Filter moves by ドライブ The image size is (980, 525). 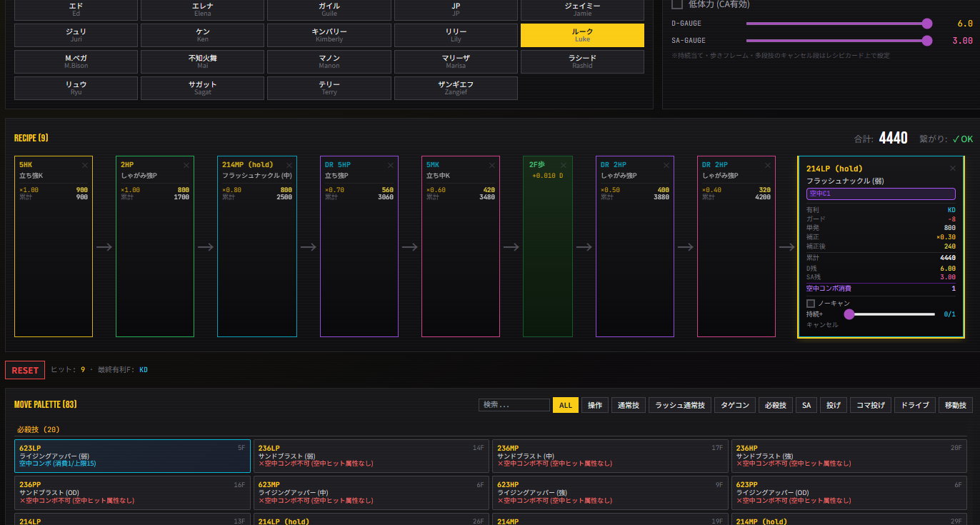915,405
